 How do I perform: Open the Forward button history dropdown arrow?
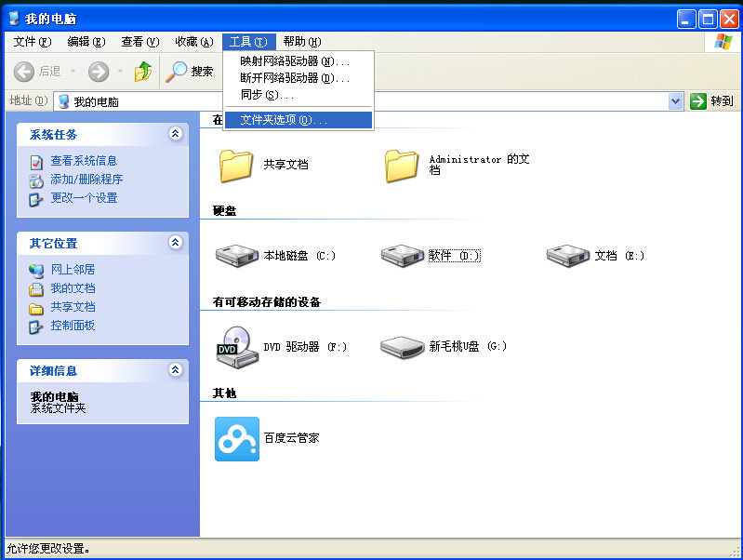(x=120, y=72)
